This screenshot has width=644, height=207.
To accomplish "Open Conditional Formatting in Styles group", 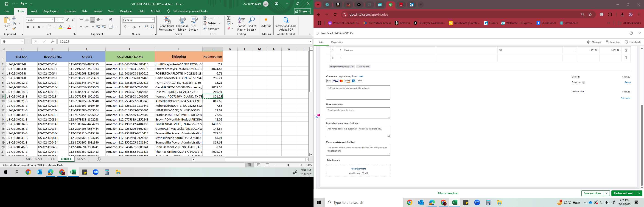I will [167, 24].
